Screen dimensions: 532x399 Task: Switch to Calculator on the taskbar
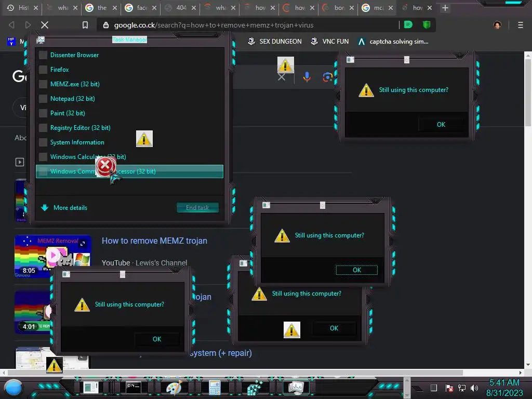215,388
